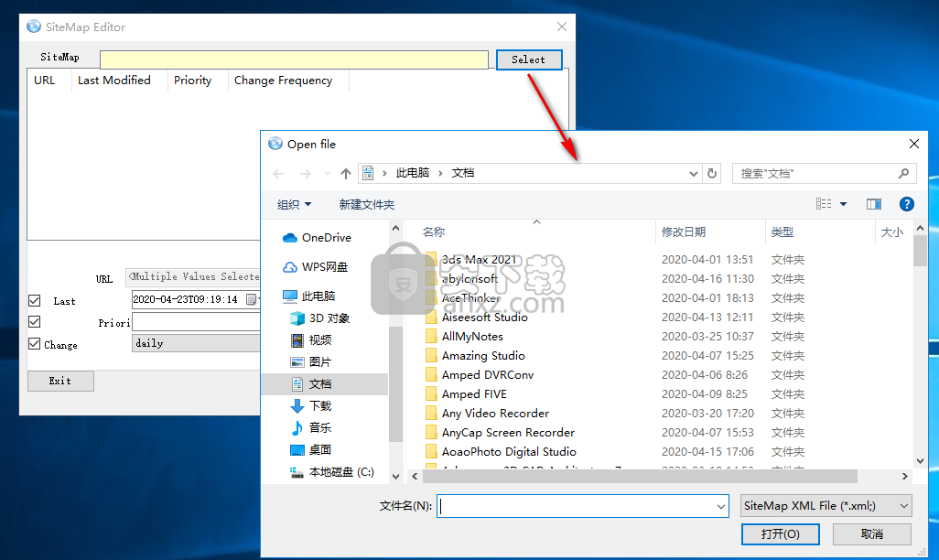Open the daily change frequency dropdown
Image resolution: width=939 pixels, height=560 pixels.
(196, 343)
